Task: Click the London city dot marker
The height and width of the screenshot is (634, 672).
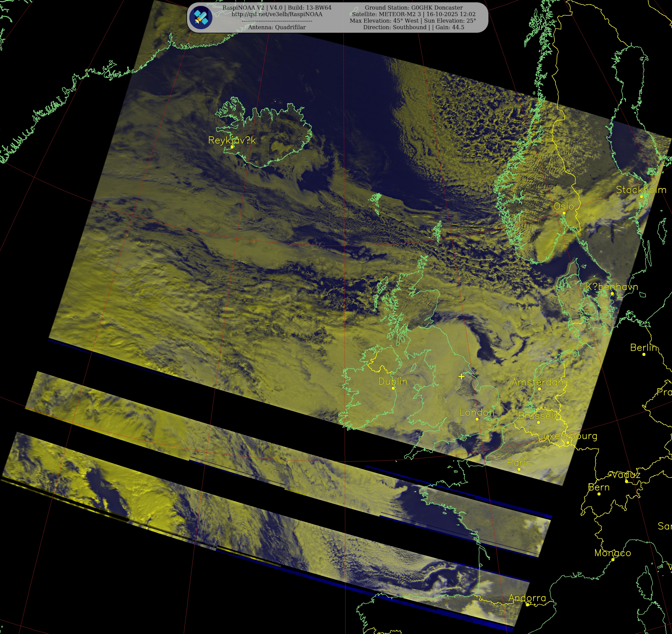Action: [x=477, y=419]
